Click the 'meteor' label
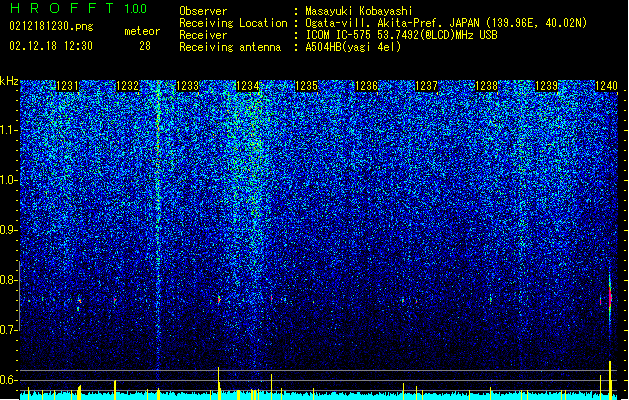 [x=142, y=31]
